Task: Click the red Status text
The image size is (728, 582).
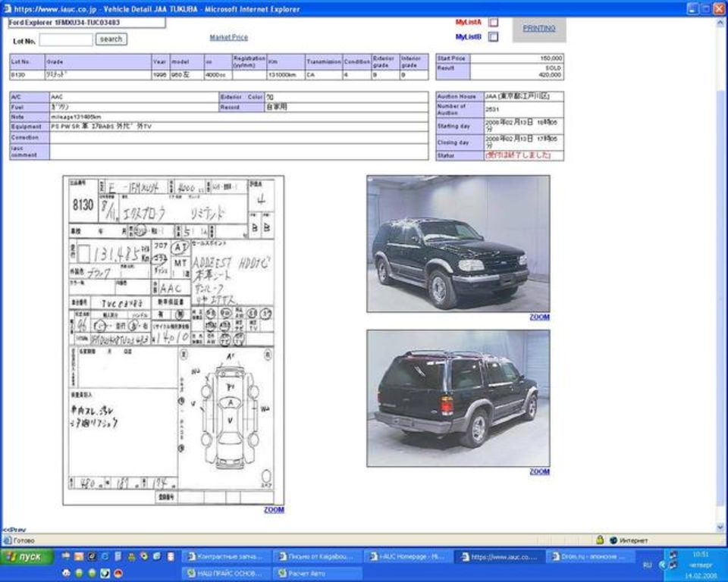Action: coord(518,155)
